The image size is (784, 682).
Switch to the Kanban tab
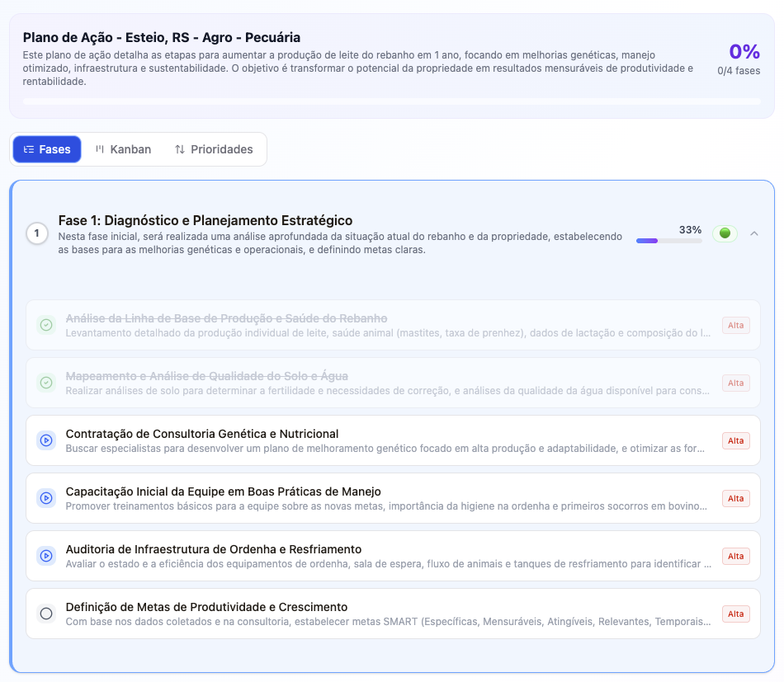(124, 149)
